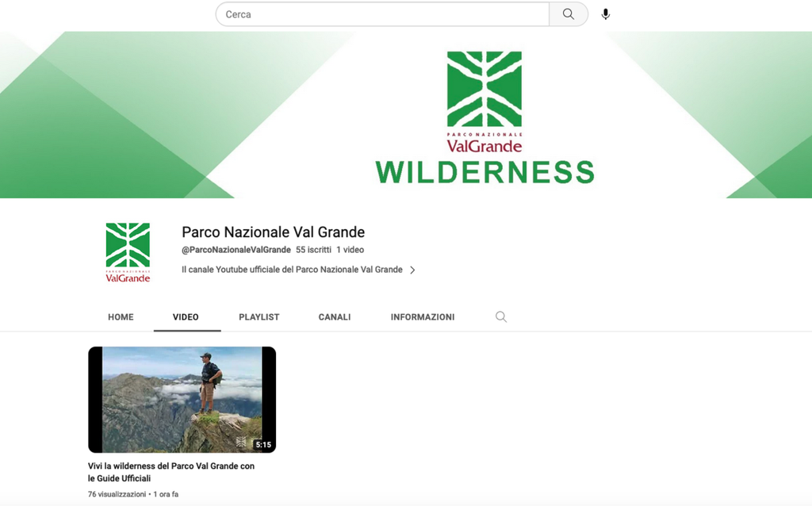Focus the Cerca search field
The image size is (812, 506).
(x=382, y=14)
